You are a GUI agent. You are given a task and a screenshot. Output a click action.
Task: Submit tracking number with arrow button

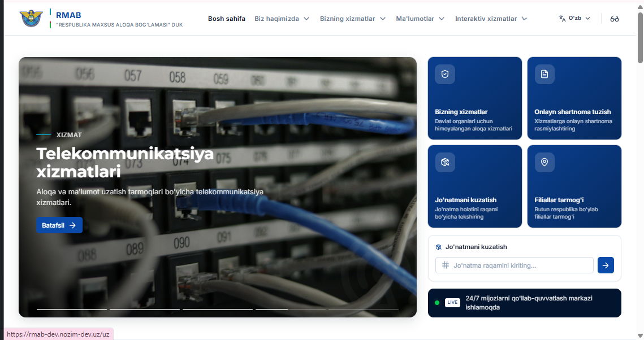pyautogui.click(x=606, y=265)
